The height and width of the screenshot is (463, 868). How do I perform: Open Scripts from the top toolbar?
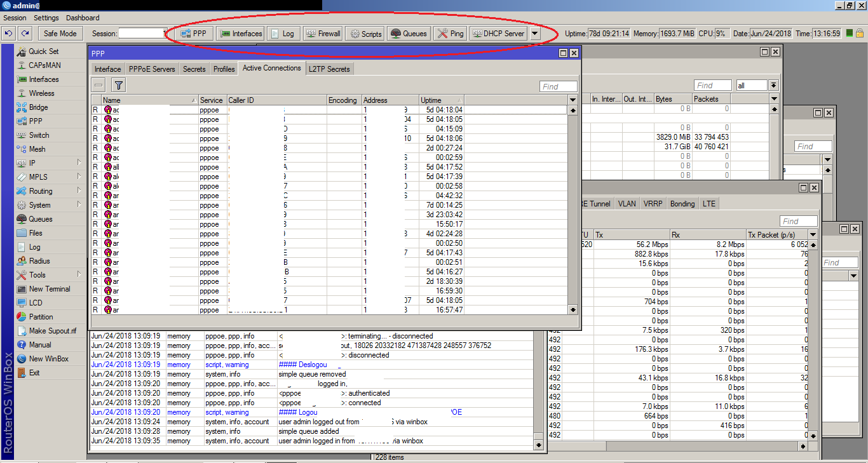[x=364, y=33]
